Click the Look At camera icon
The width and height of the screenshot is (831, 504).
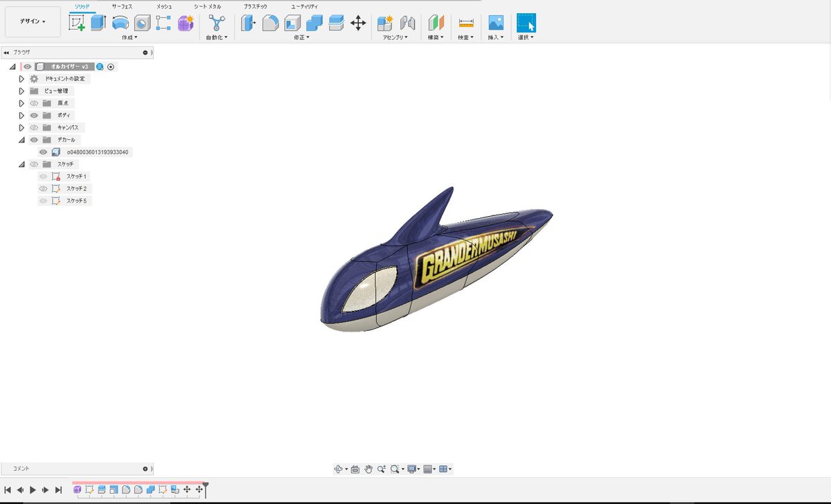coord(355,469)
